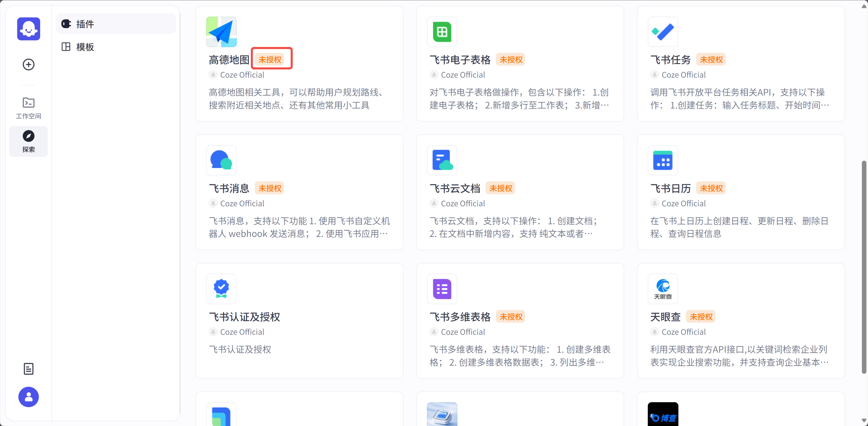Click the user avatar icon
868x426 pixels.
(x=29, y=397)
